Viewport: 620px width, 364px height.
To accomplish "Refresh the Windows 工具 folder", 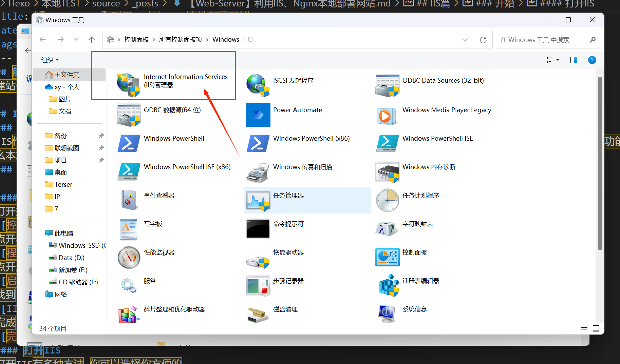I will coord(483,40).
